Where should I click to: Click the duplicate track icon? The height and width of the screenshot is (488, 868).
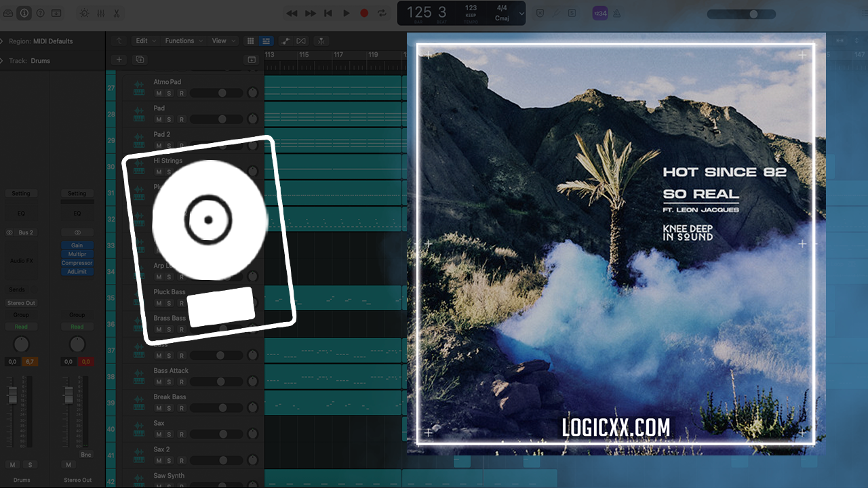pyautogui.click(x=140, y=60)
